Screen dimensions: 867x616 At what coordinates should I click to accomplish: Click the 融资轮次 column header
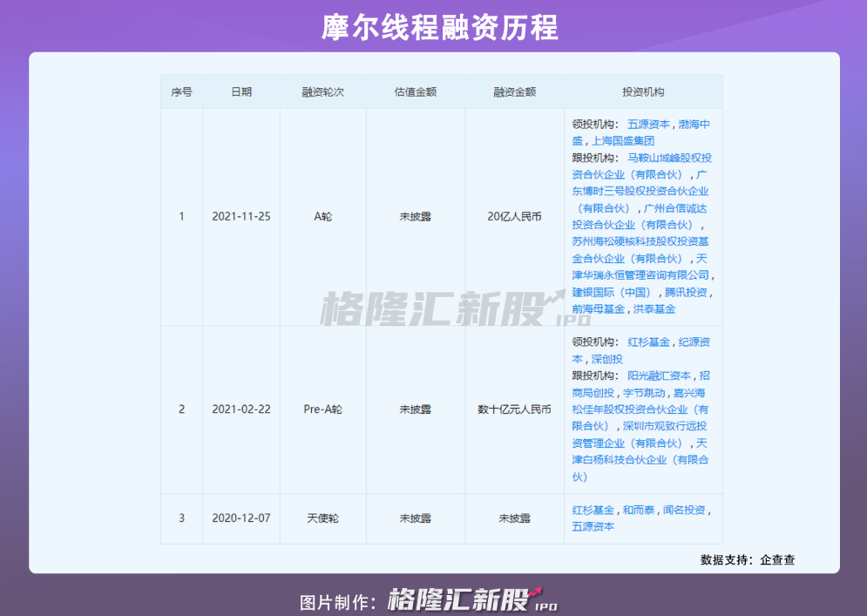tap(323, 91)
